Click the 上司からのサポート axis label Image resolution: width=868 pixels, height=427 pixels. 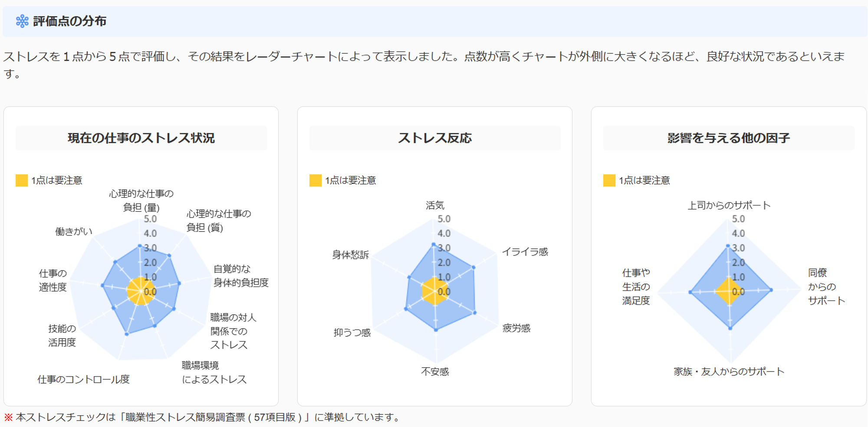pyautogui.click(x=729, y=205)
